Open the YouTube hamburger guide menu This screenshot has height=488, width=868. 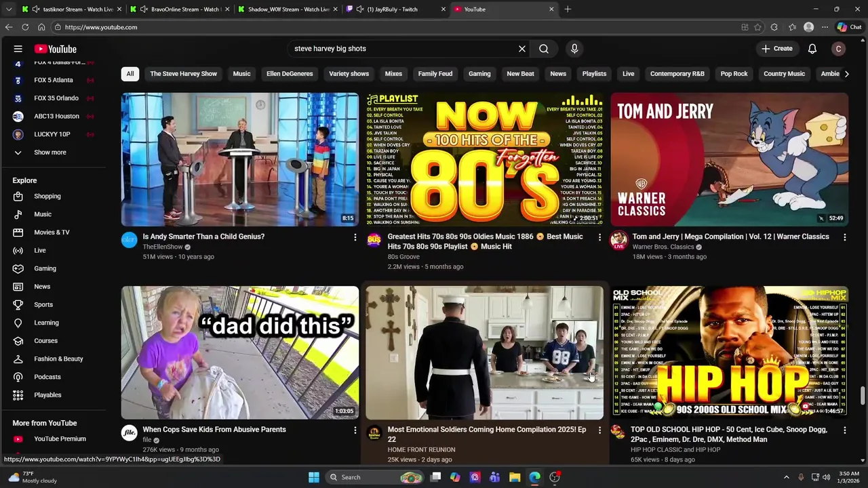click(x=18, y=49)
